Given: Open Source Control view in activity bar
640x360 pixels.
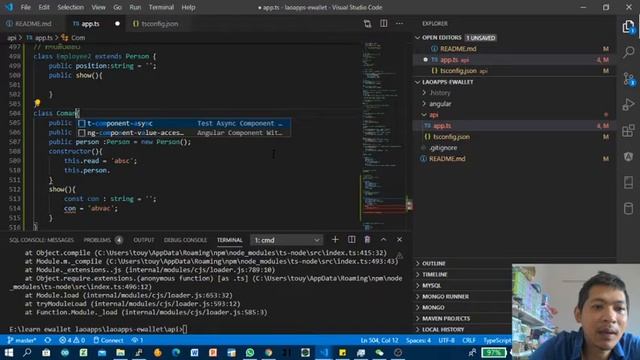Looking at the screenshot, I should [x=629, y=79].
